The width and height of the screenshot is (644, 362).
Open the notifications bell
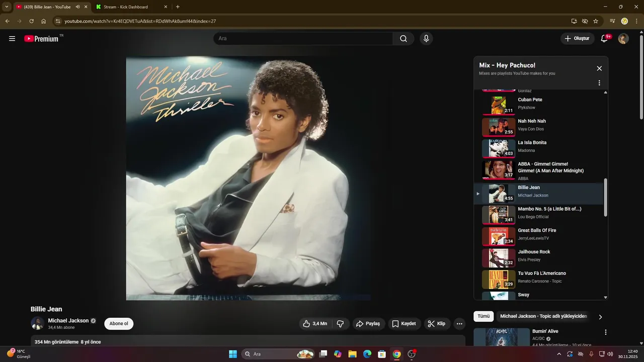(x=604, y=39)
